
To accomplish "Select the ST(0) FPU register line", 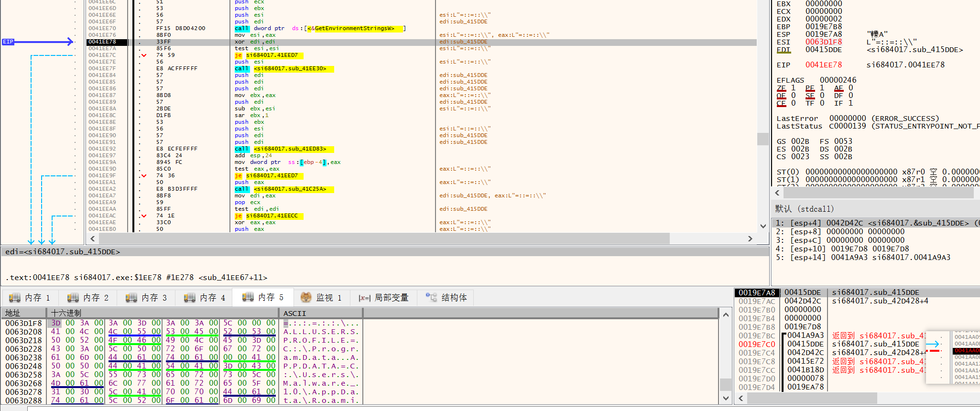I will (x=878, y=172).
